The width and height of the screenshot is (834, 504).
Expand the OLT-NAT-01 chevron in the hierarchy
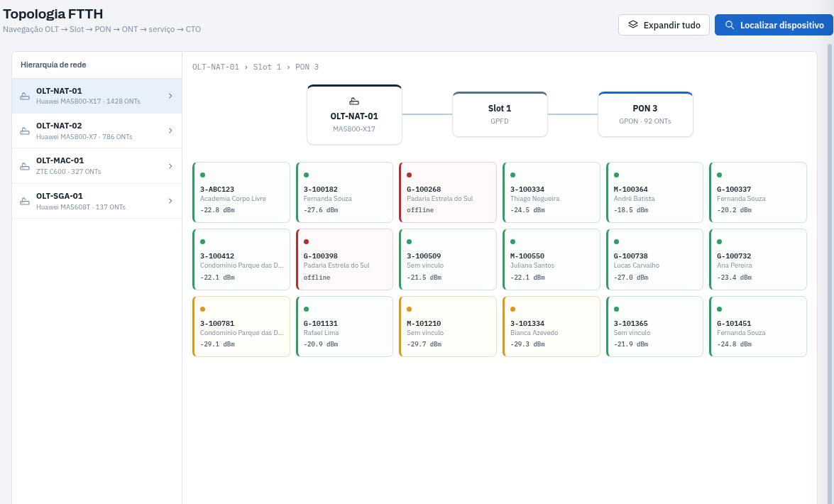pyautogui.click(x=170, y=96)
